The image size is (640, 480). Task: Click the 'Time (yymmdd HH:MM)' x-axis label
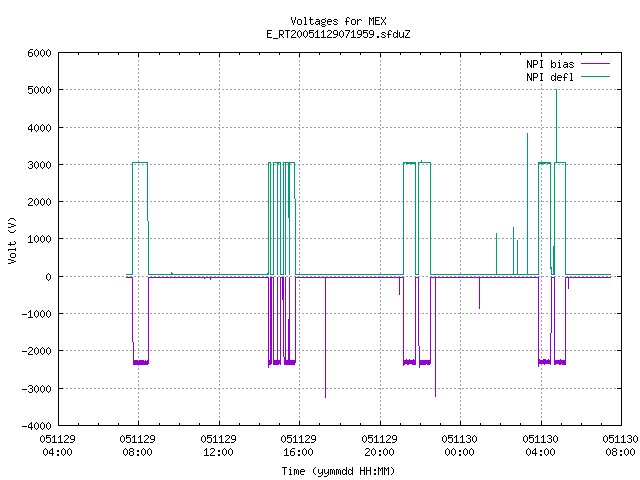point(338,471)
